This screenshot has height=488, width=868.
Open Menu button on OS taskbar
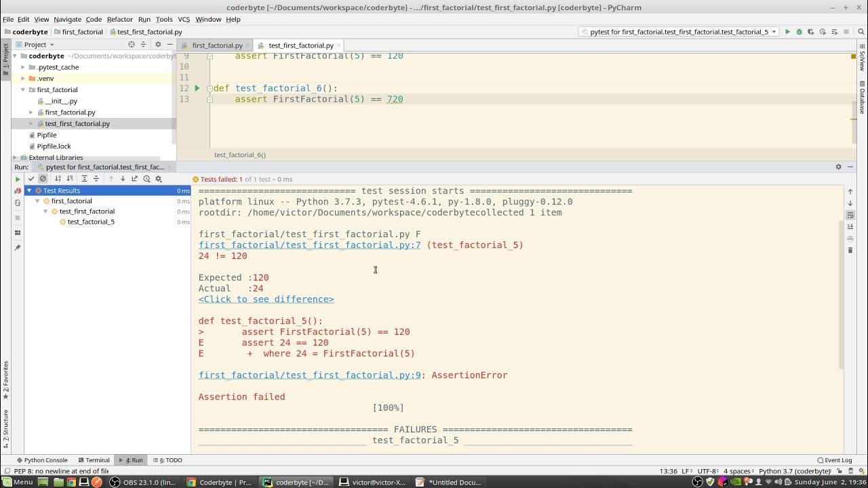point(17,483)
